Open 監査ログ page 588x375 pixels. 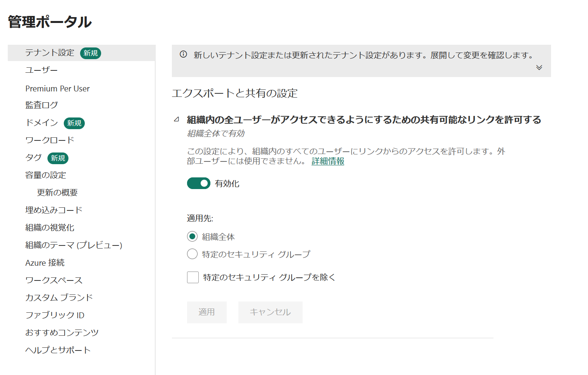(42, 105)
